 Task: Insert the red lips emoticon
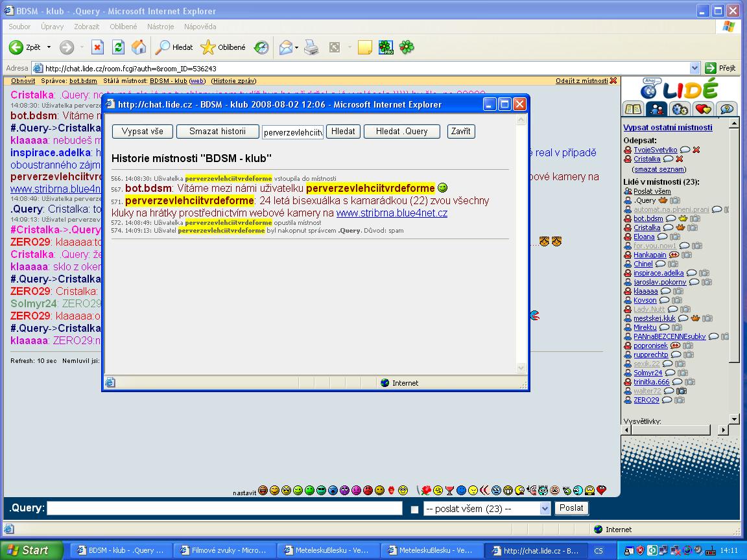391,490
